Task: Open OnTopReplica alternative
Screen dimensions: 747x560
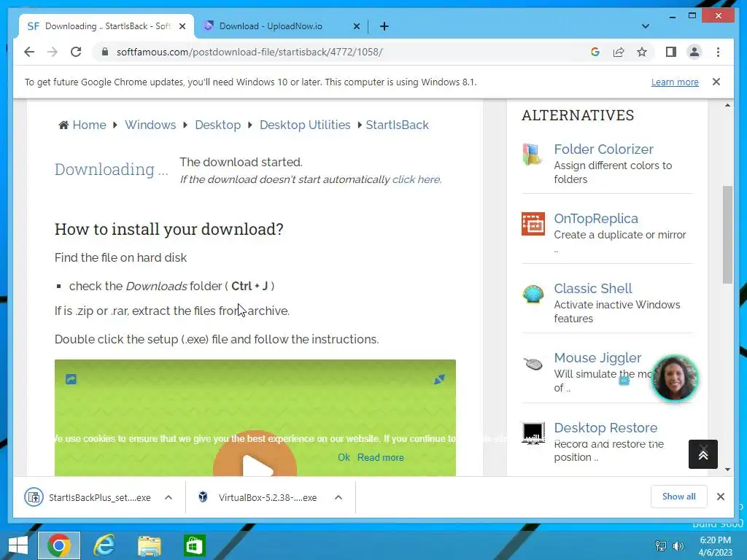Action: 595,219
